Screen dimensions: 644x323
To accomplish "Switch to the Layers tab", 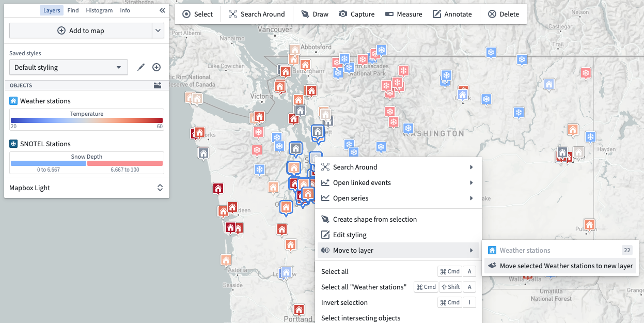I will point(52,10).
